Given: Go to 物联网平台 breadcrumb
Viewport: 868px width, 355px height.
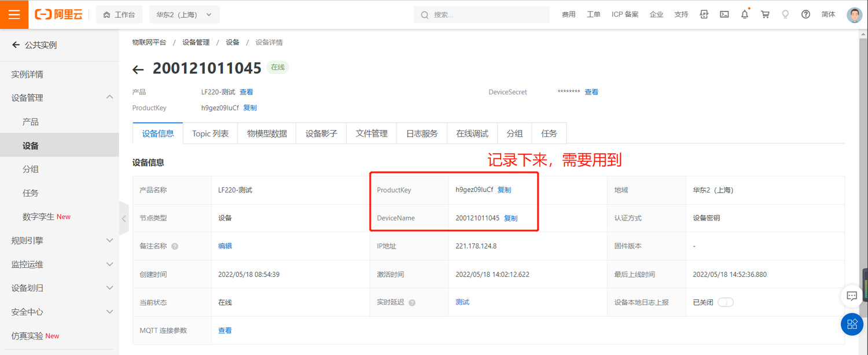Looking at the screenshot, I should 149,42.
